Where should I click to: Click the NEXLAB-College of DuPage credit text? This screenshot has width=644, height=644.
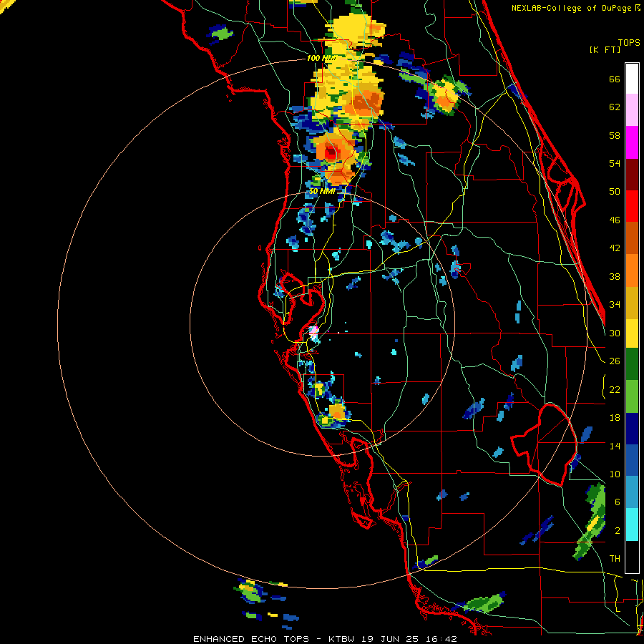click(x=571, y=8)
